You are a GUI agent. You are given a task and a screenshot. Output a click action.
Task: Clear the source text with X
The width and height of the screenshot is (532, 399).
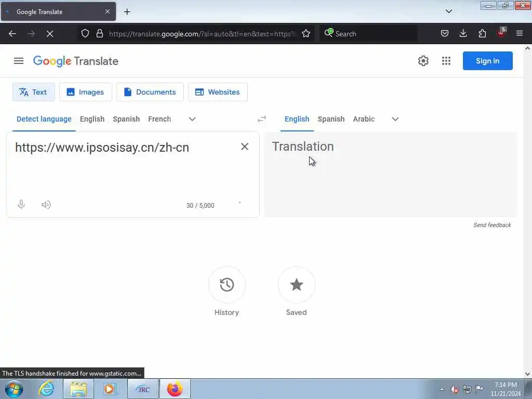coord(245,147)
